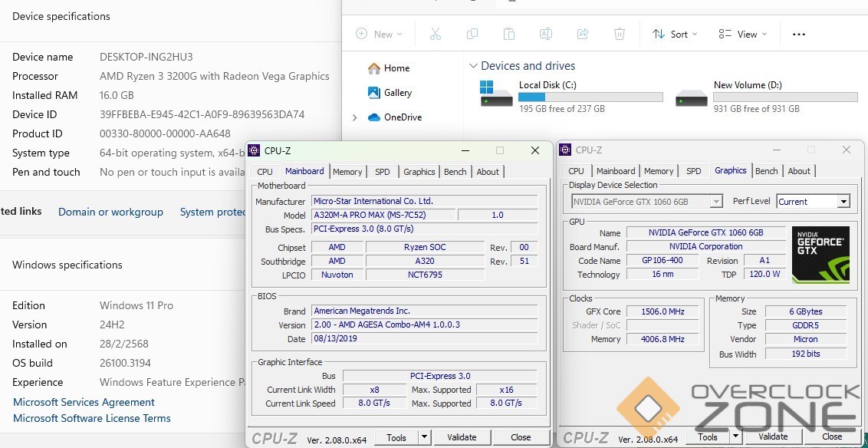The image size is (868, 448).
Task: Collapse the Devices and drives group
Action: [x=472, y=67]
